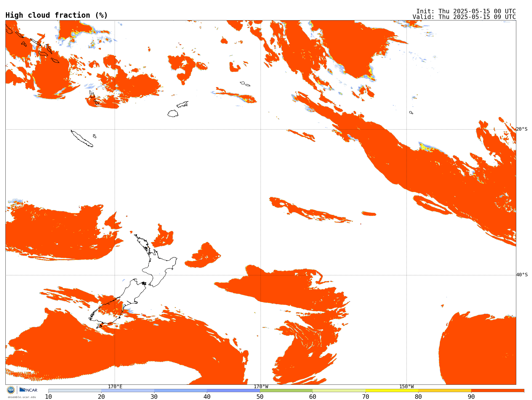Click the NCAR logo
Viewport: 532px width, 400px height.
tap(28, 390)
